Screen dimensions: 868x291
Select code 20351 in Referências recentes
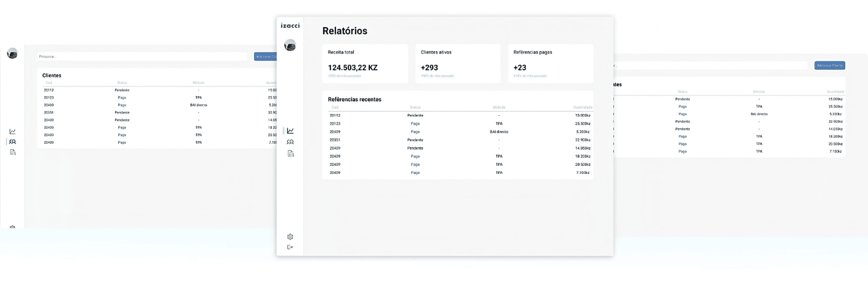coord(335,140)
